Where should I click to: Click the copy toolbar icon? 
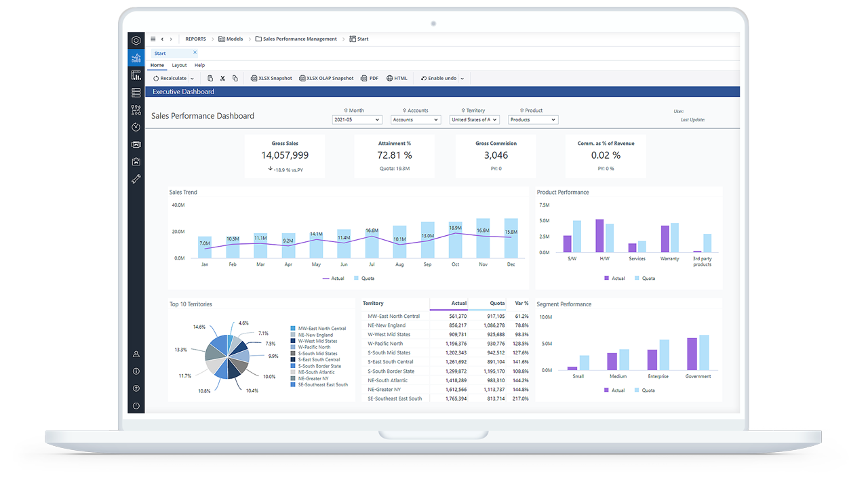235,78
